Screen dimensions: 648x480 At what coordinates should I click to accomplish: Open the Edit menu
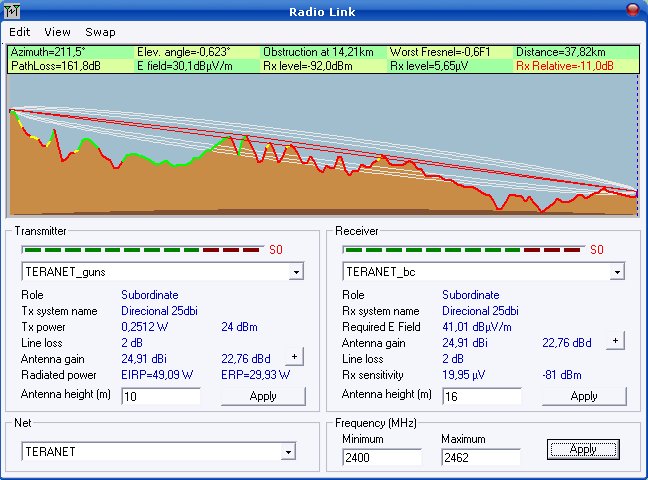20,32
